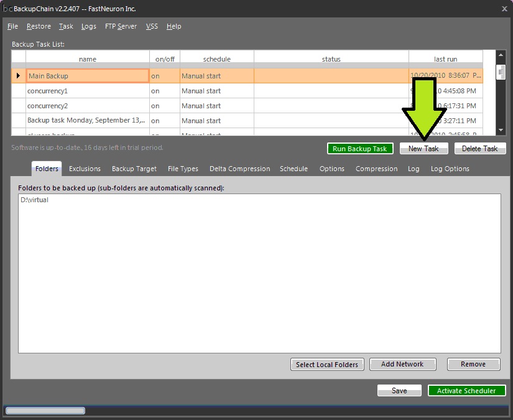Click the Activate Scheduler button
The height and width of the screenshot is (420, 513).
(x=466, y=391)
